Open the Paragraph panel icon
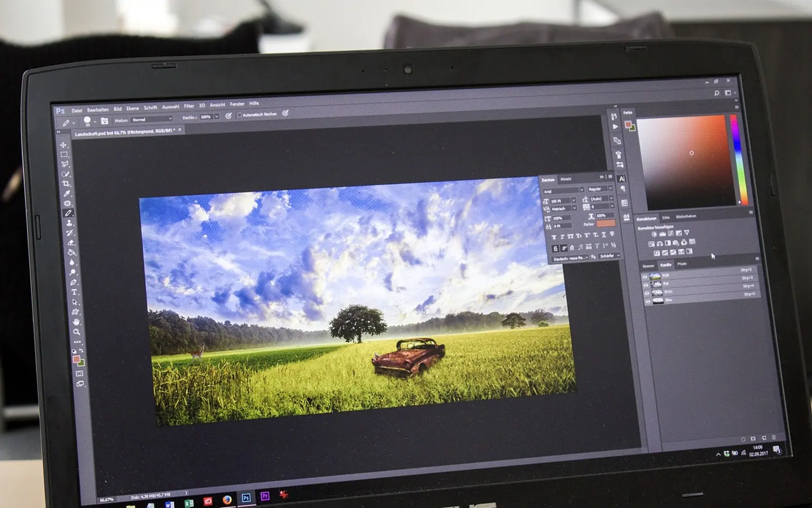 pos(623,189)
